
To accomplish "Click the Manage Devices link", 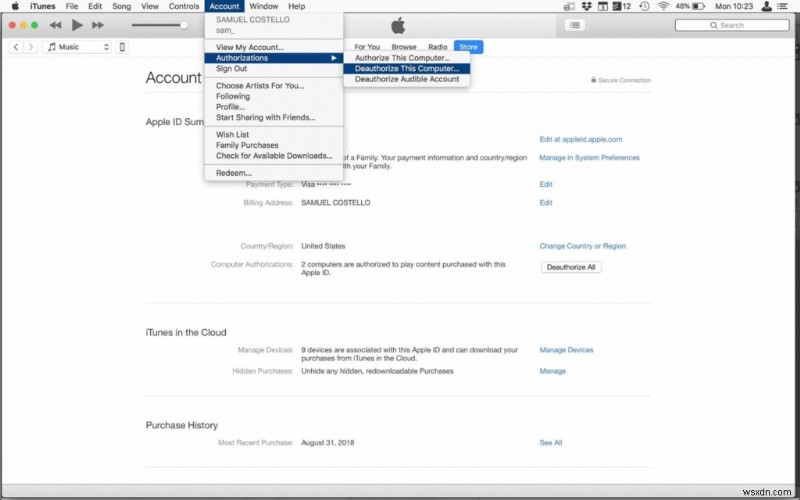I will click(x=566, y=350).
